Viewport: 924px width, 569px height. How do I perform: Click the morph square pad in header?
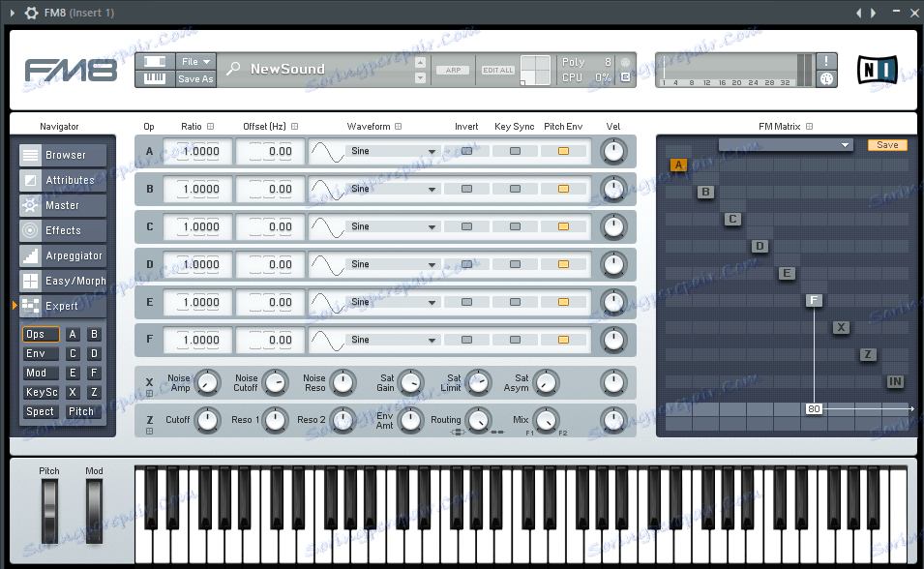pyautogui.click(x=535, y=71)
